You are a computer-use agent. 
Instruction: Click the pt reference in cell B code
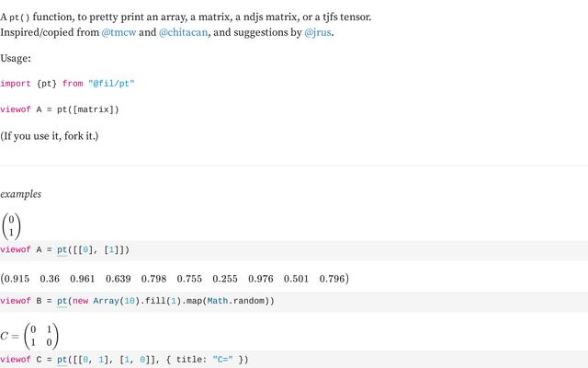pos(62,301)
